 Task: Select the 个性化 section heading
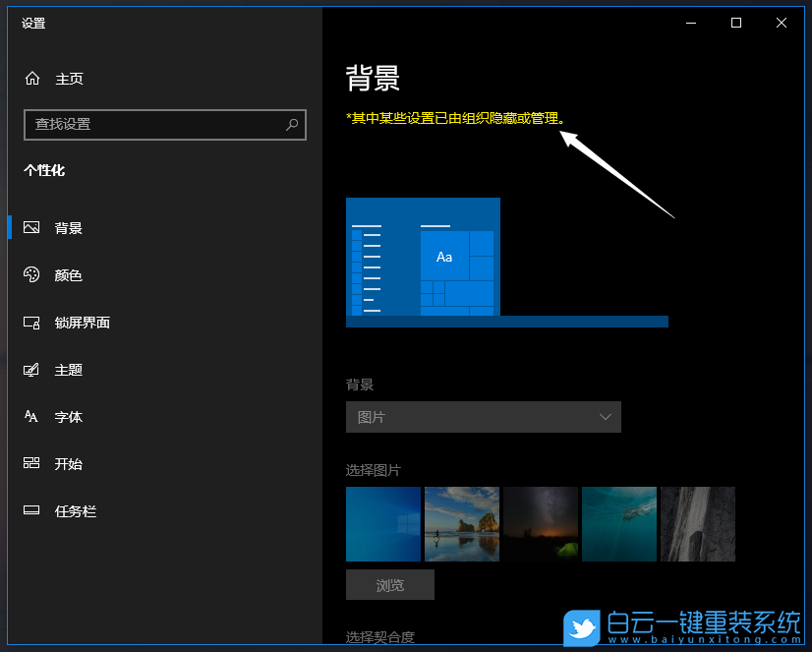coord(44,170)
